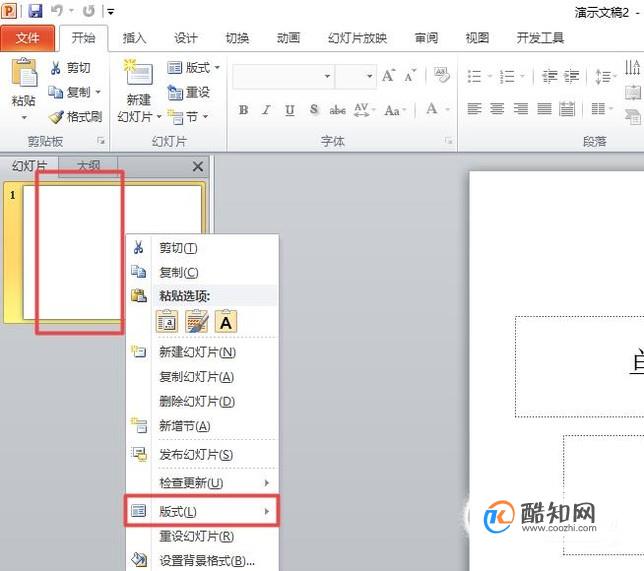The width and height of the screenshot is (644, 571).
Task: Switch to the 插入 ribbon tab
Action: pyautogui.click(x=134, y=38)
